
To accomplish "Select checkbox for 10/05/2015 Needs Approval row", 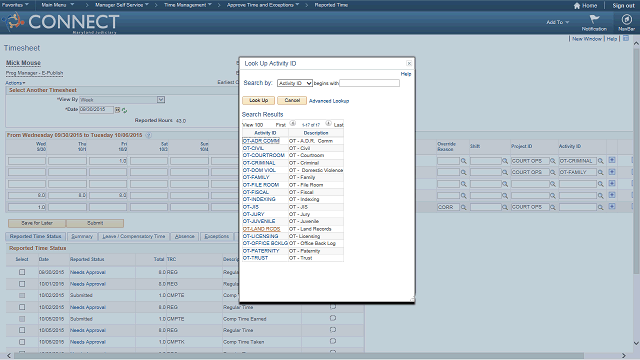I will tap(22, 330).
